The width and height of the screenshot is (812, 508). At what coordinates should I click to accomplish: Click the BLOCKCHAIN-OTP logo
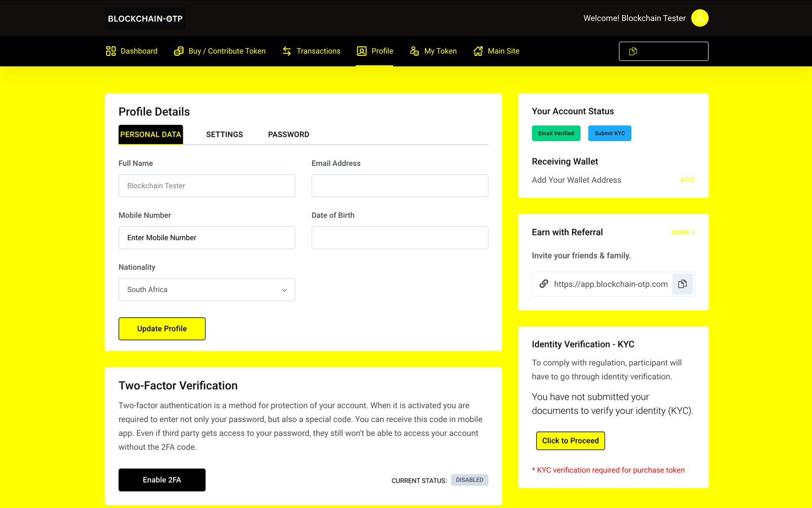coord(145,18)
